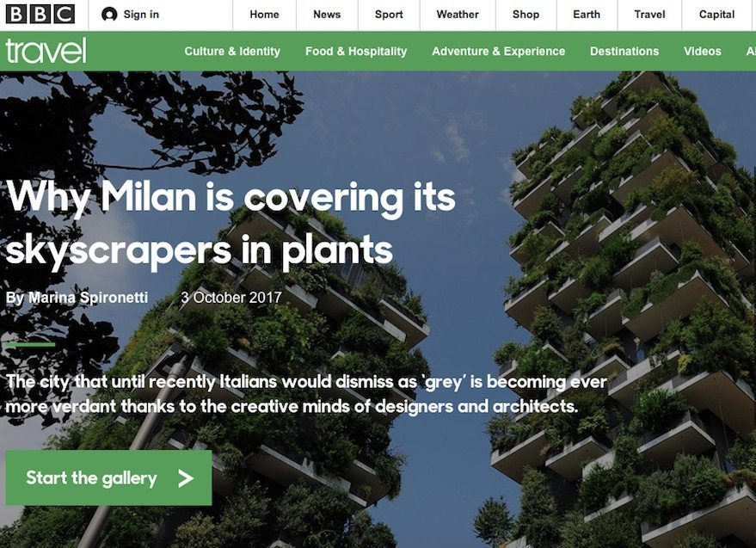This screenshot has height=548, width=756.
Task: Open the Home menu item
Action: pyautogui.click(x=264, y=15)
